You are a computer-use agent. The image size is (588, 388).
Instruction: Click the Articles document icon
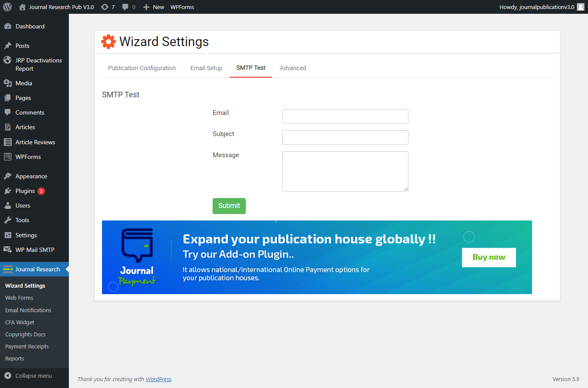(x=8, y=127)
